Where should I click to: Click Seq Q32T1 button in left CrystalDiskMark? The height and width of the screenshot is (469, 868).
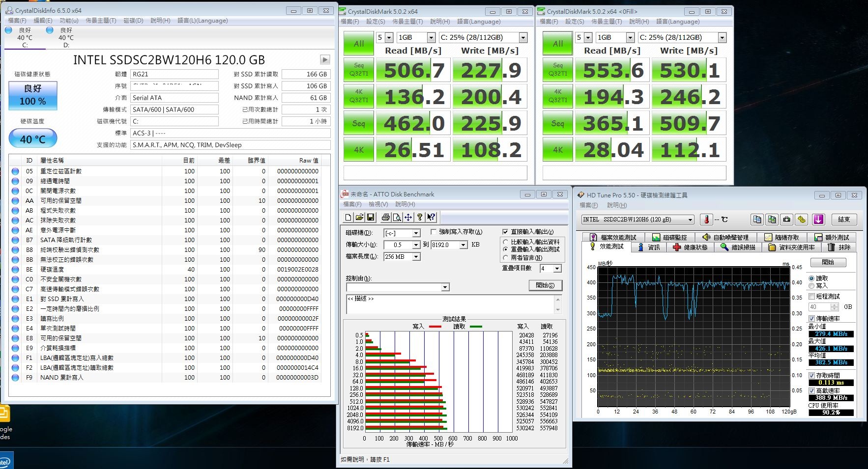click(359, 70)
